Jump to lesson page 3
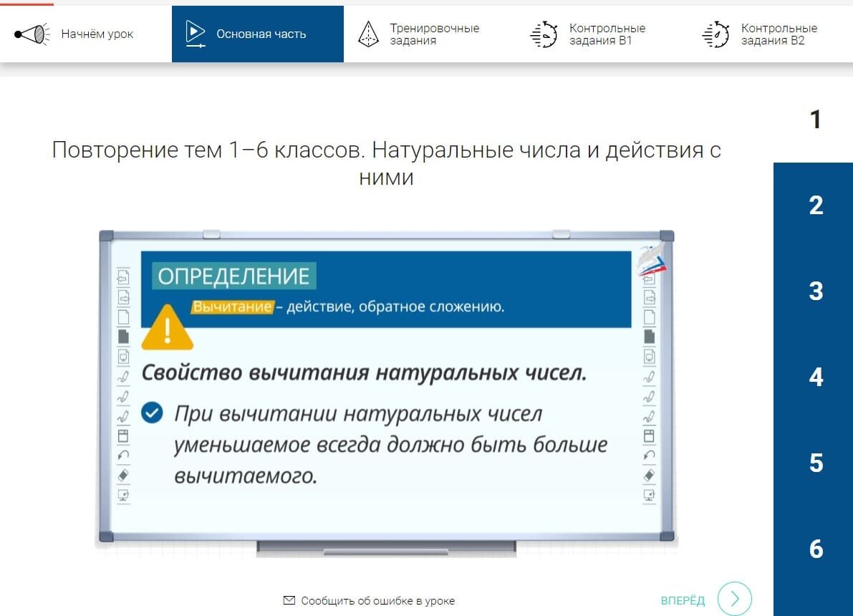Image resolution: width=853 pixels, height=616 pixels. [x=814, y=291]
